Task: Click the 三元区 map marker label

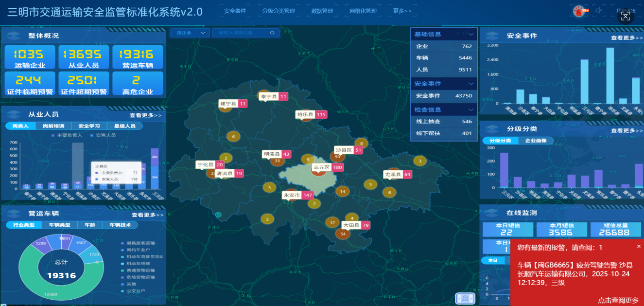Action: [322, 167]
